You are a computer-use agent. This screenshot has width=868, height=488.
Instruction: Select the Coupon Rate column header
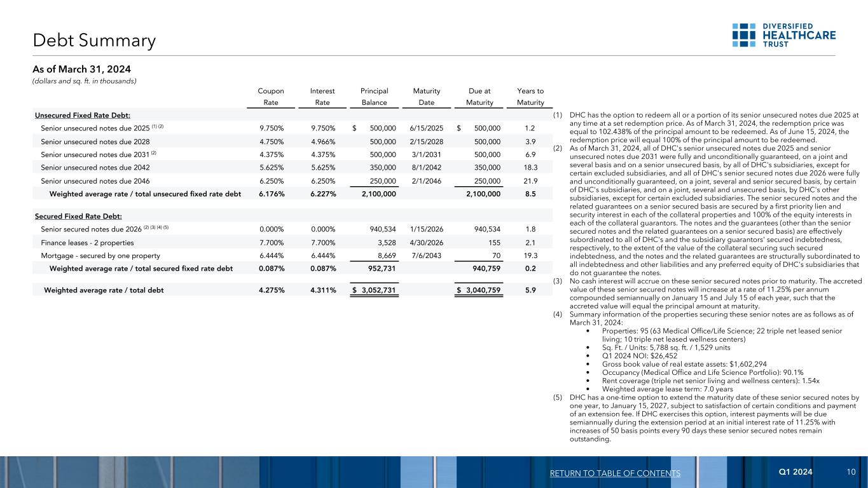272,97
